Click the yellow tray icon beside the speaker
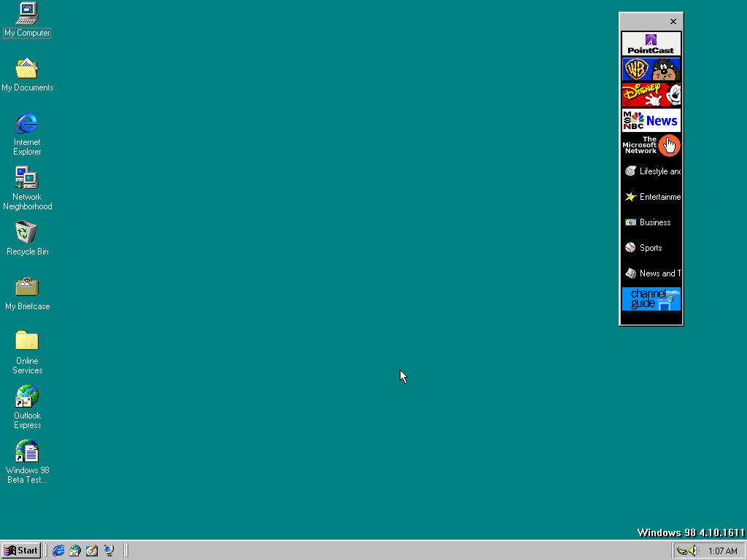Viewport: 747px width, 560px height. [682, 551]
